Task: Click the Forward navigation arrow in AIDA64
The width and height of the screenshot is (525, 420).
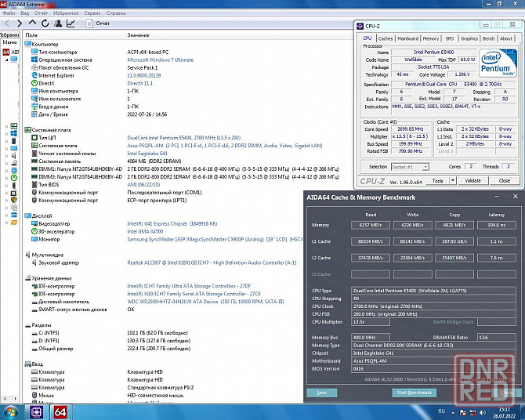Action: point(19,24)
